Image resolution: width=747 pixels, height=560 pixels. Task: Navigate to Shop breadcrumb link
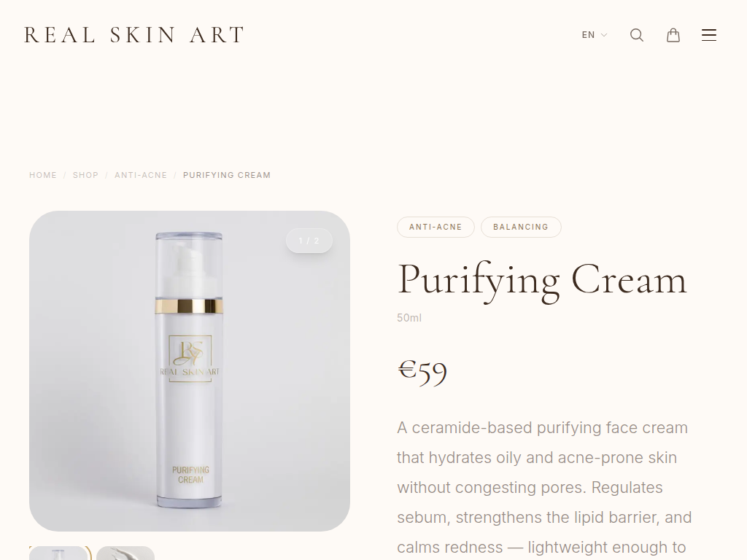point(85,175)
